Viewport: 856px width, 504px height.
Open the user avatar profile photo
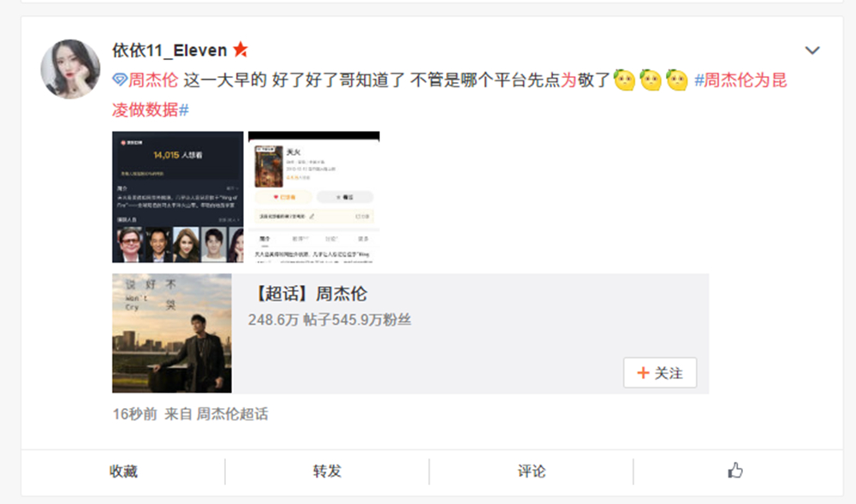[x=70, y=69]
